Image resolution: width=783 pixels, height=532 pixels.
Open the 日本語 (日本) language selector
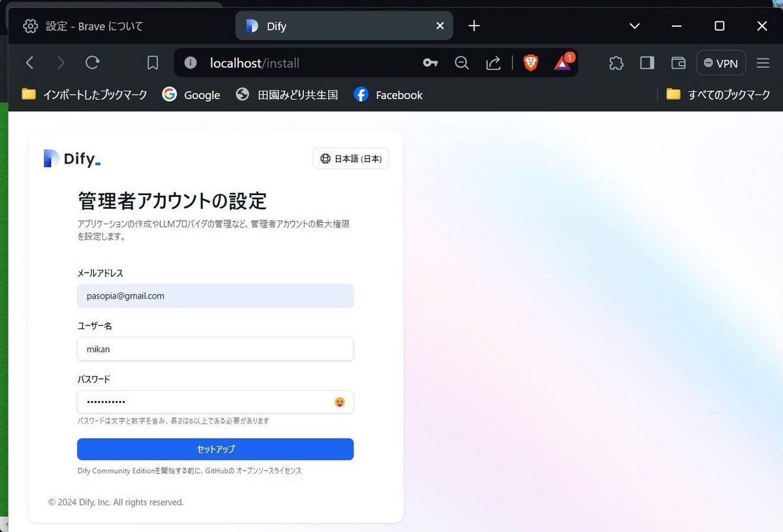click(351, 158)
